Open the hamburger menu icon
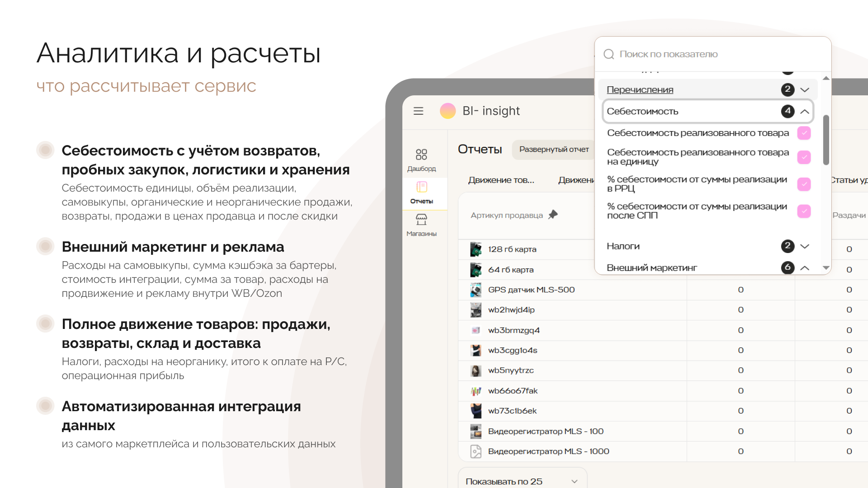868x488 pixels. (x=418, y=111)
